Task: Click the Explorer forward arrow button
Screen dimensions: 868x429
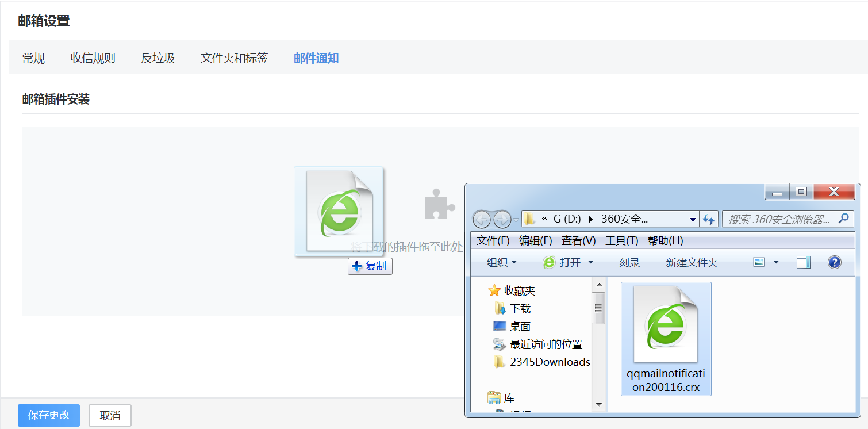Action: [502, 219]
